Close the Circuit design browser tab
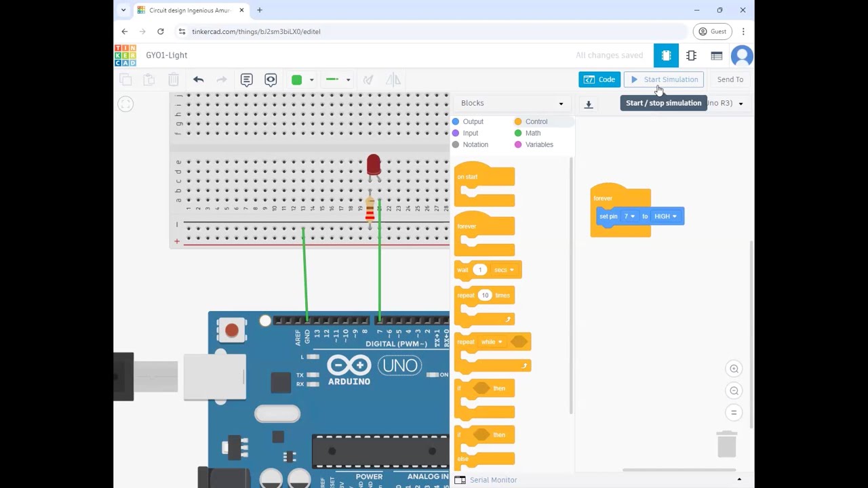 point(241,10)
